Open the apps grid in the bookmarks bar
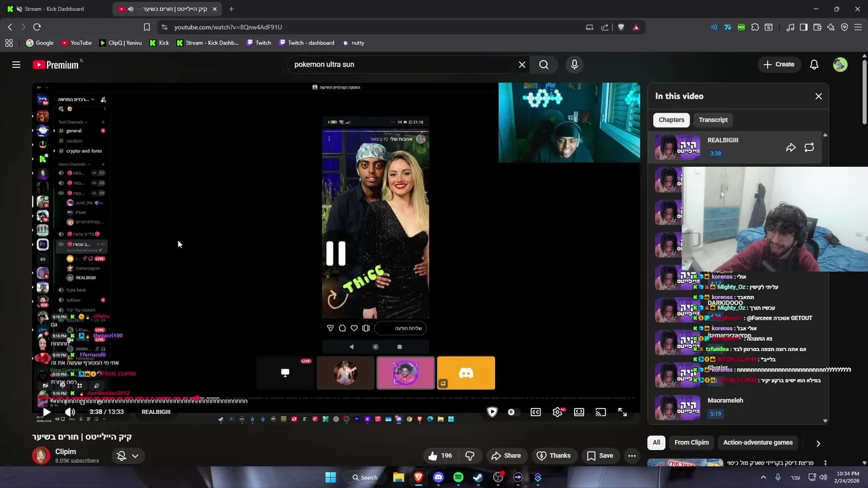The image size is (868, 488). (x=9, y=43)
